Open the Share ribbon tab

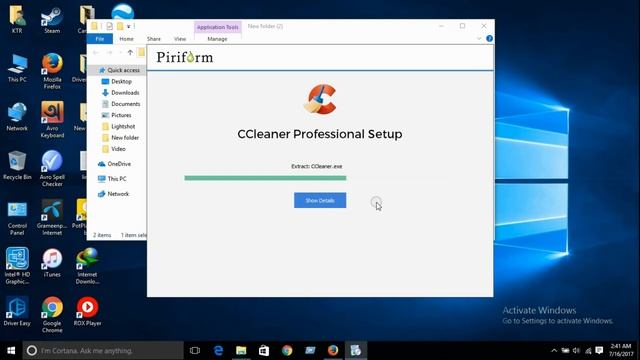[154, 39]
